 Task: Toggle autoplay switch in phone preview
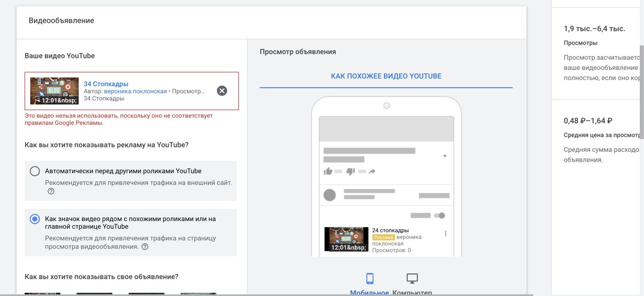439,216
